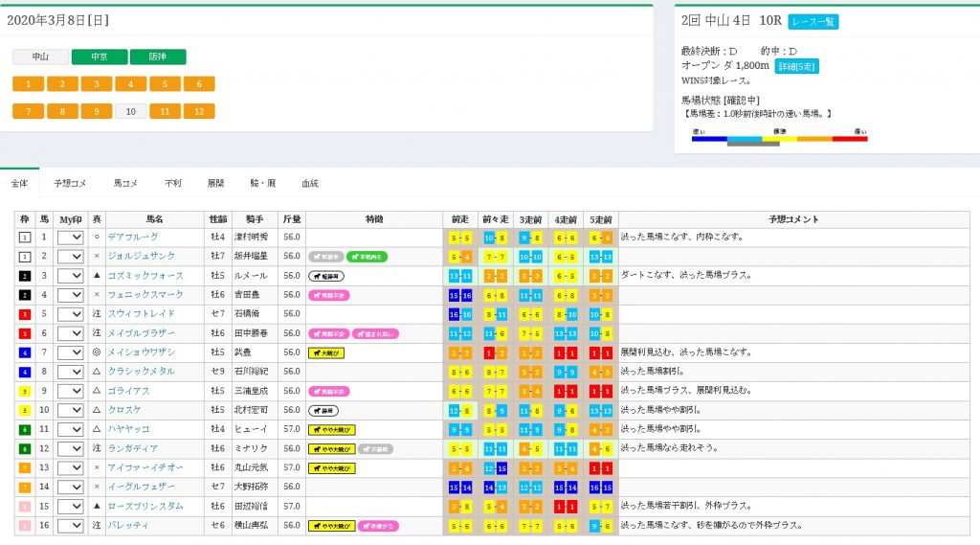Select the 阪神 racecourse toggle

[x=158, y=57]
